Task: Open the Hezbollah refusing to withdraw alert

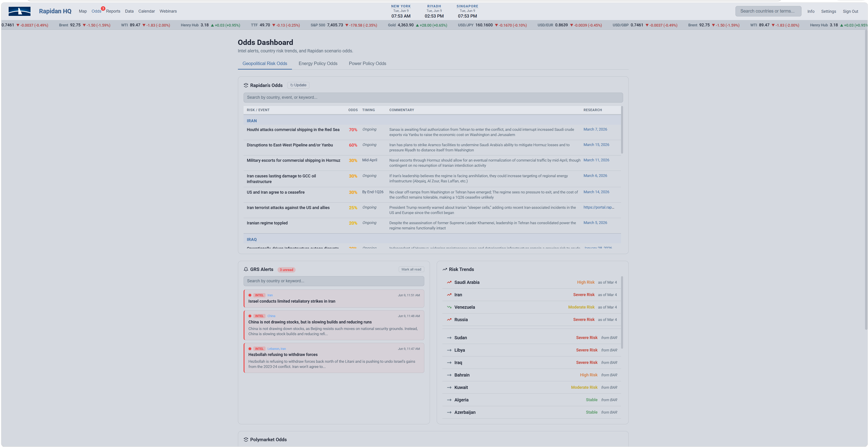Action: click(334, 358)
